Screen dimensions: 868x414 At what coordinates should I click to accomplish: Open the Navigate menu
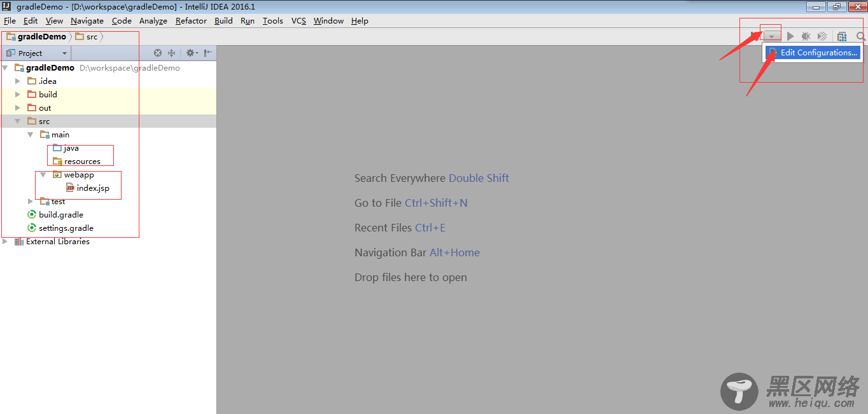pos(87,20)
